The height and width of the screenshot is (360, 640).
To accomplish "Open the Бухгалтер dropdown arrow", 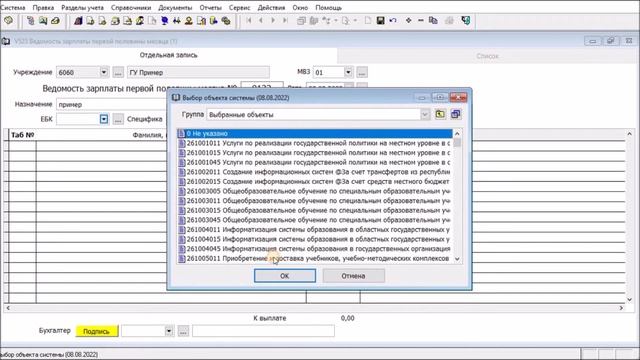I will 169,331.
